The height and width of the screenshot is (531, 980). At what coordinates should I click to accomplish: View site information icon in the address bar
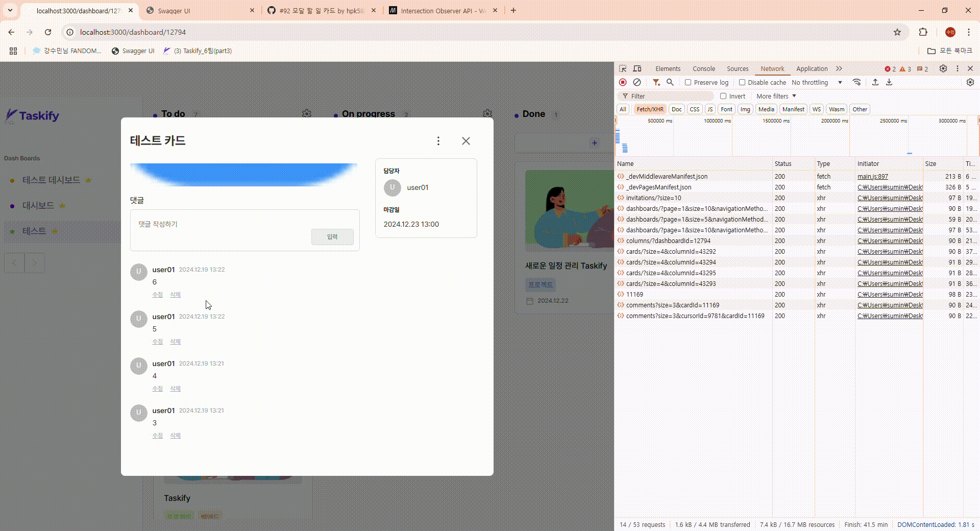pyautogui.click(x=70, y=32)
